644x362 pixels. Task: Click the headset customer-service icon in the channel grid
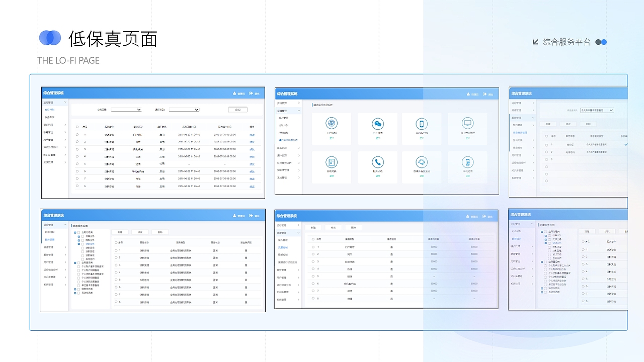422,162
